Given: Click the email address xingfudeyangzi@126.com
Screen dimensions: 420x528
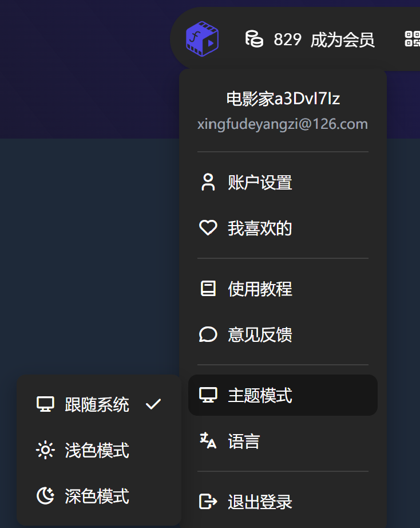Looking at the screenshot, I should click(x=282, y=124).
